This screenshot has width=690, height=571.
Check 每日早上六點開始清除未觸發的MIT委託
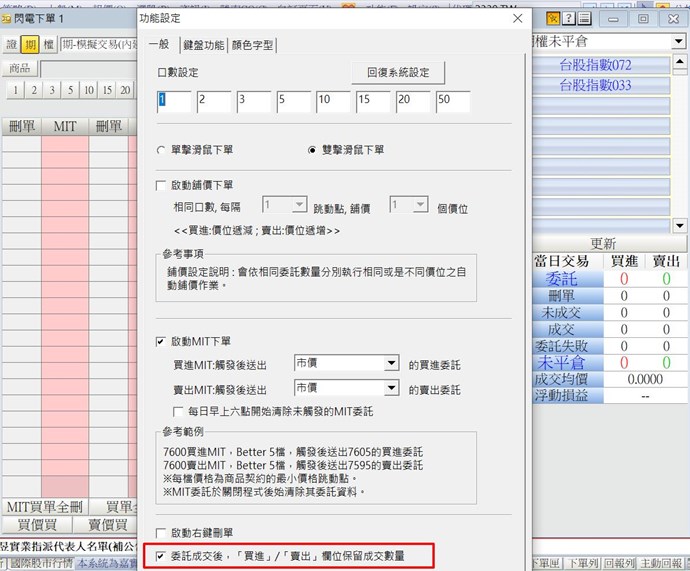(x=180, y=411)
